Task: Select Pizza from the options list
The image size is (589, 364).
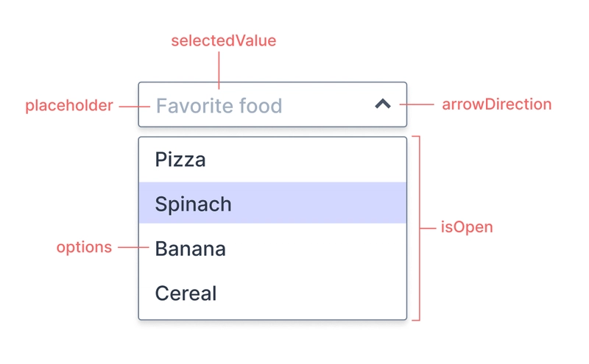Action: (x=272, y=160)
